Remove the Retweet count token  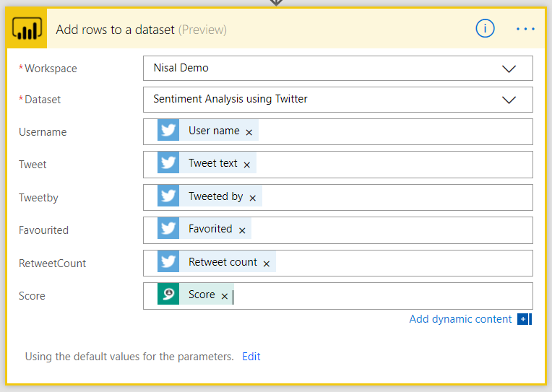tap(267, 263)
